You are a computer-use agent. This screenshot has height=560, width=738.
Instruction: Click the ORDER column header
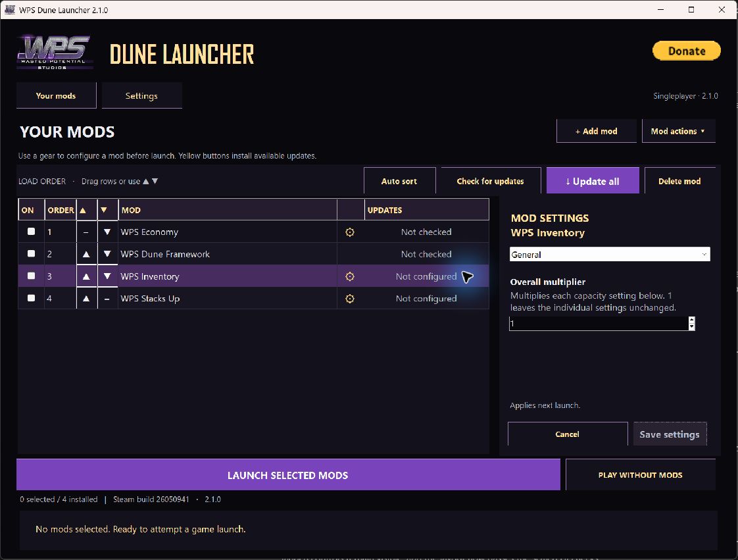pyautogui.click(x=61, y=210)
